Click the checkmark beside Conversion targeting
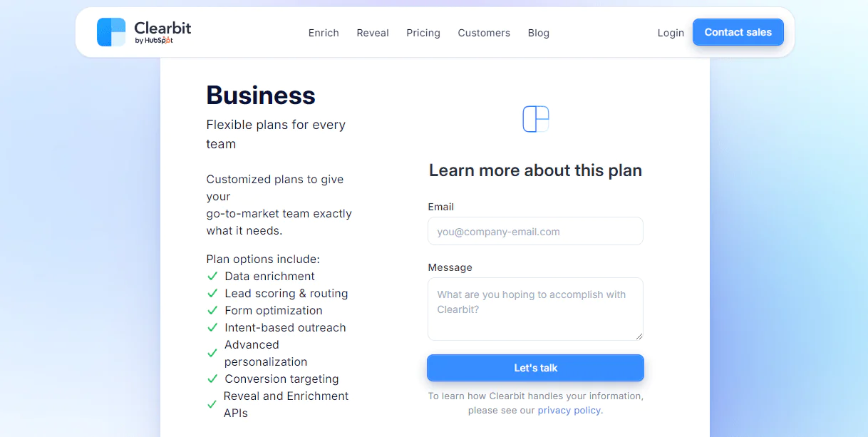 click(x=212, y=379)
